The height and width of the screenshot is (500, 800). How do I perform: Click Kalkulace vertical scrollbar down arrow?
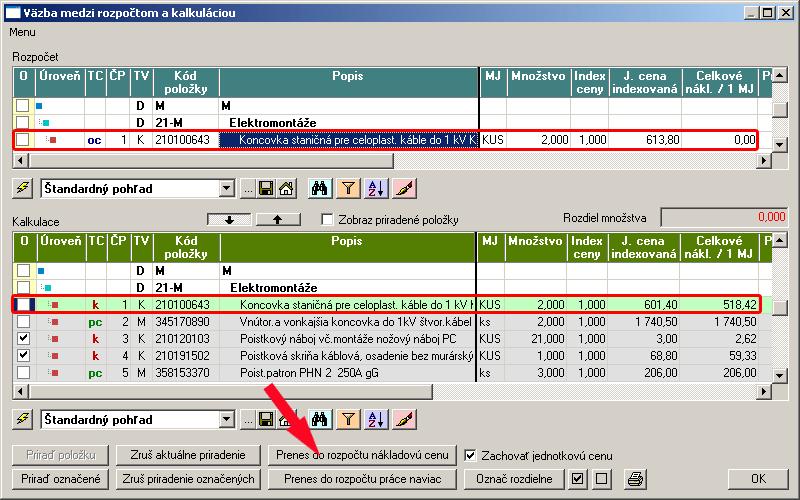coord(779,376)
